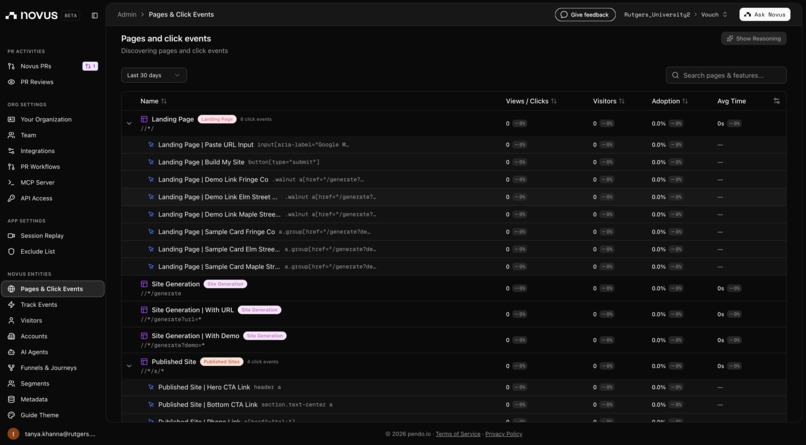Select 'Landing Page | Build My Site' row
The image size is (806, 445).
pyautogui.click(x=454, y=162)
